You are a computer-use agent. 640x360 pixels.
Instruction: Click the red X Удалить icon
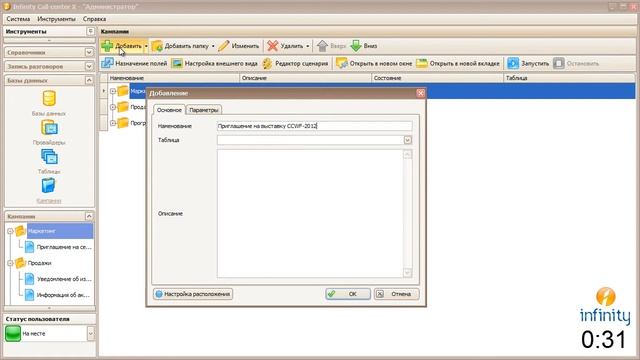pyautogui.click(x=273, y=46)
